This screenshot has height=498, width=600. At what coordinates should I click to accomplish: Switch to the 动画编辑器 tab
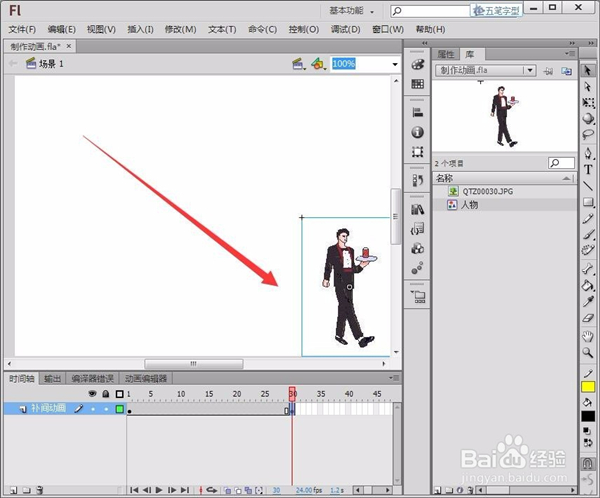(146, 379)
